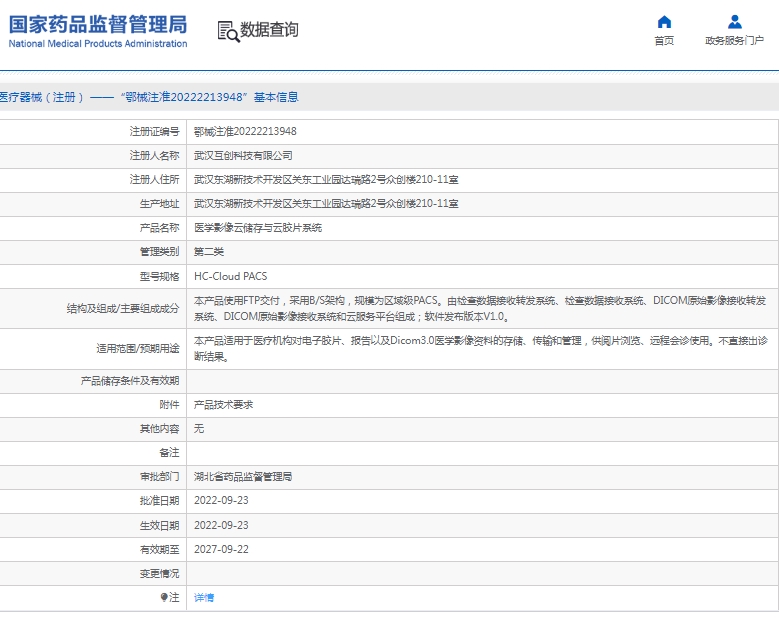
Task: Click the 生效日期 row label
Action: click(x=159, y=526)
